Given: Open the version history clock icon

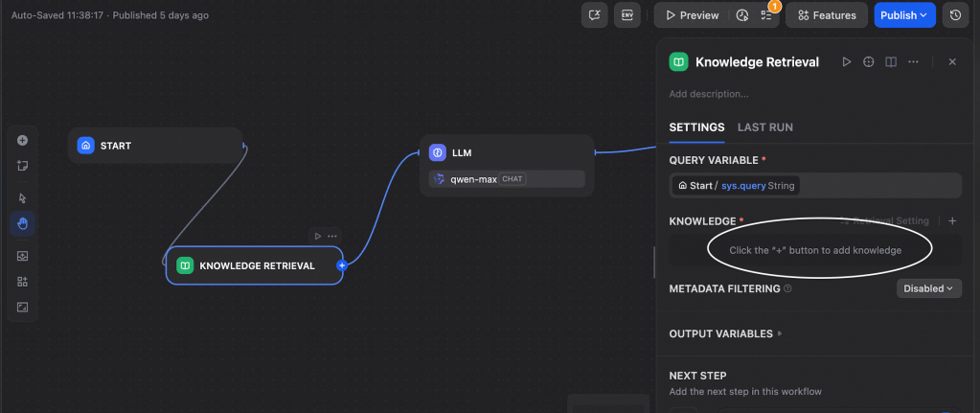Looking at the screenshot, I should pos(953,15).
